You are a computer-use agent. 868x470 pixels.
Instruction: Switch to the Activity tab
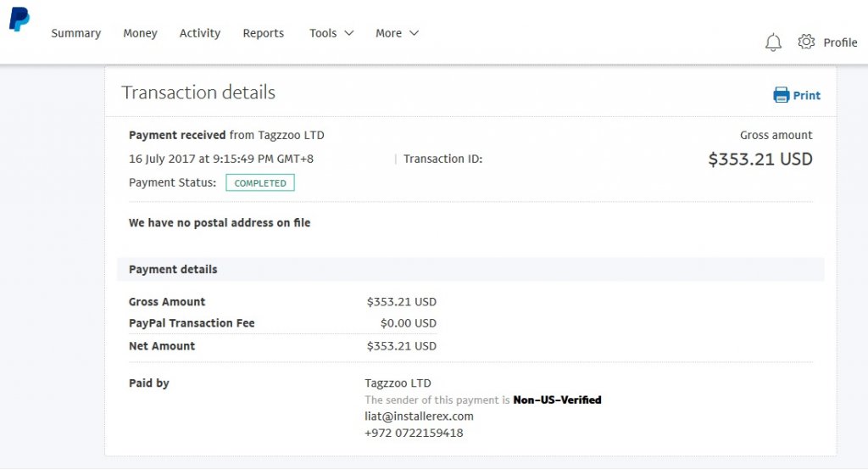coord(200,33)
